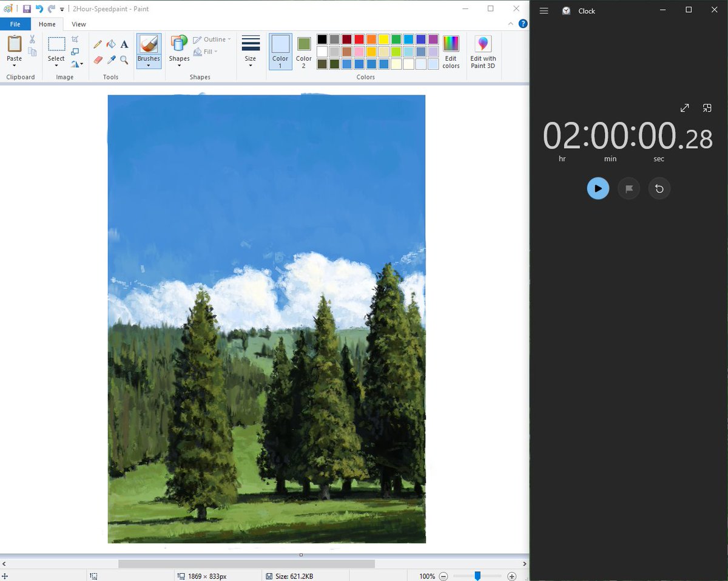Start the stopwatch with the play button
The height and width of the screenshot is (581, 728).
[598, 188]
